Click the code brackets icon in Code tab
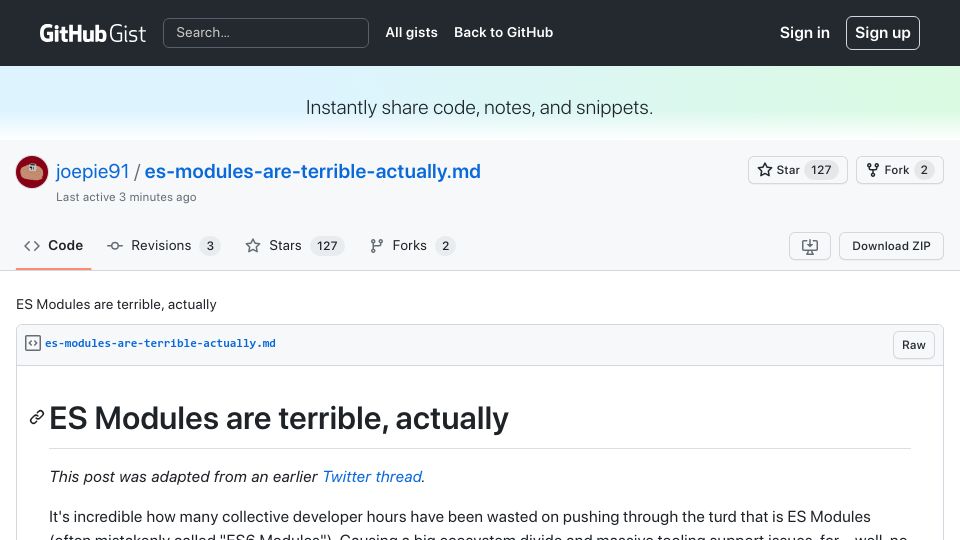 point(32,246)
